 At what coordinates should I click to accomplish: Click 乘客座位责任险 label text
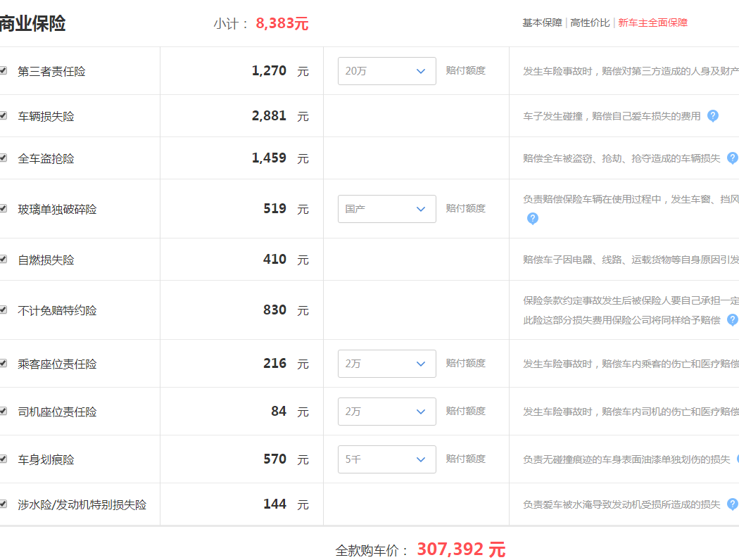[58, 364]
